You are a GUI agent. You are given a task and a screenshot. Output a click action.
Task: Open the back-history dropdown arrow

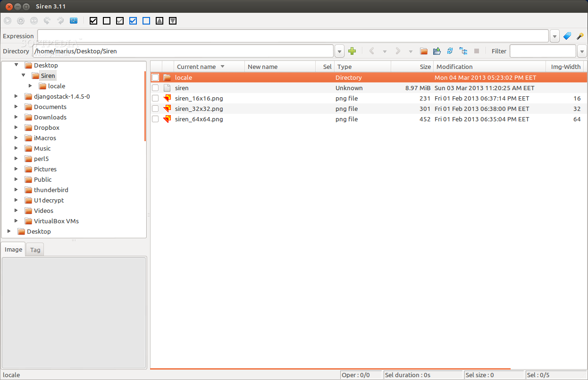click(x=385, y=51)
